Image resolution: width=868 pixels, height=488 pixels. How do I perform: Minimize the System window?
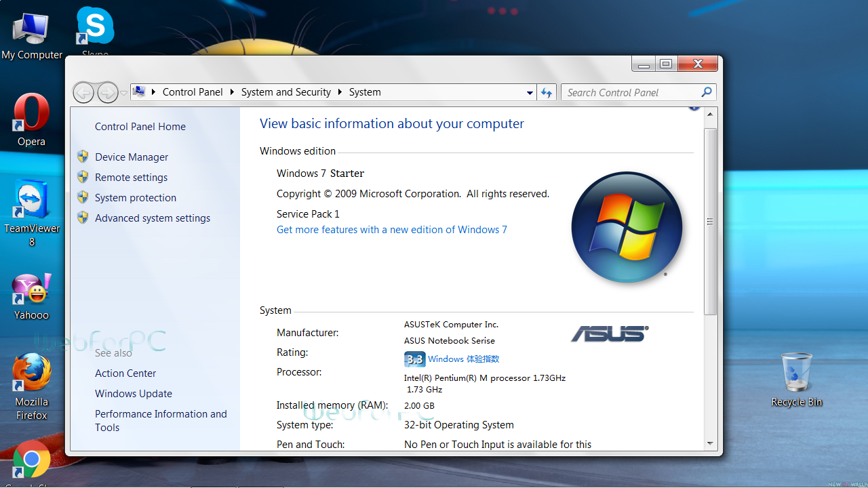(x=644, y=64)
